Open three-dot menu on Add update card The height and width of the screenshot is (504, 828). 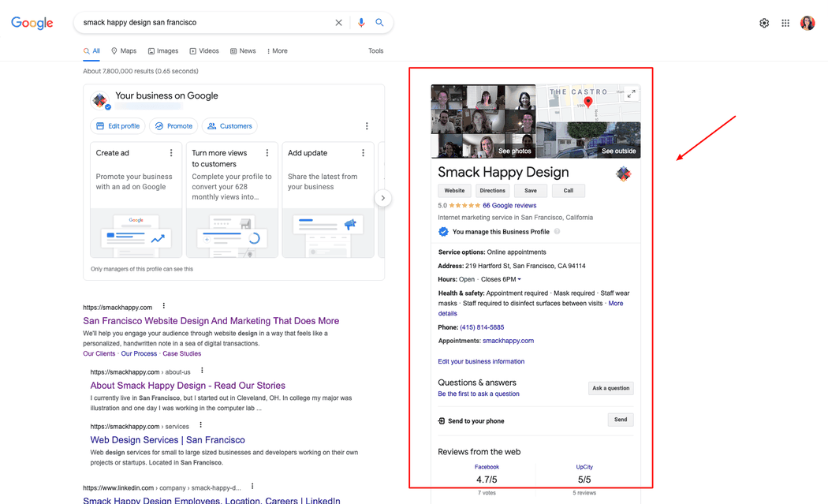coord(363,153)
